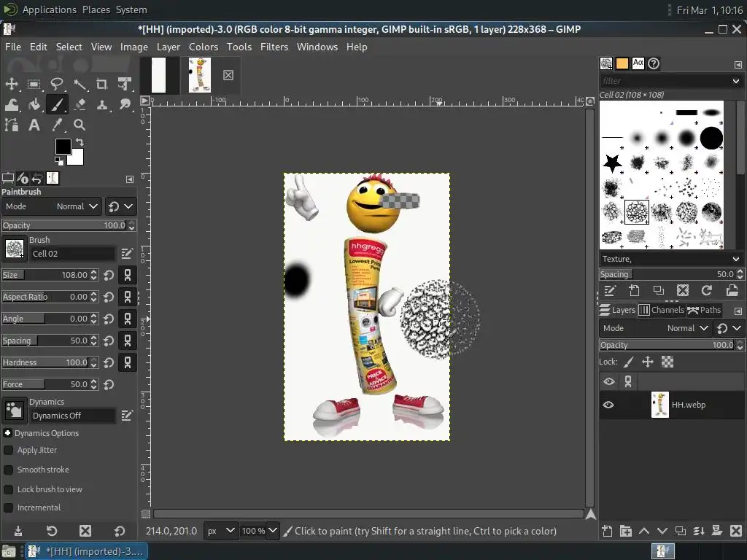This screenshot has width=747, height=560.
Task: Open the Layer menu
Action: click(x=169, y=47)
